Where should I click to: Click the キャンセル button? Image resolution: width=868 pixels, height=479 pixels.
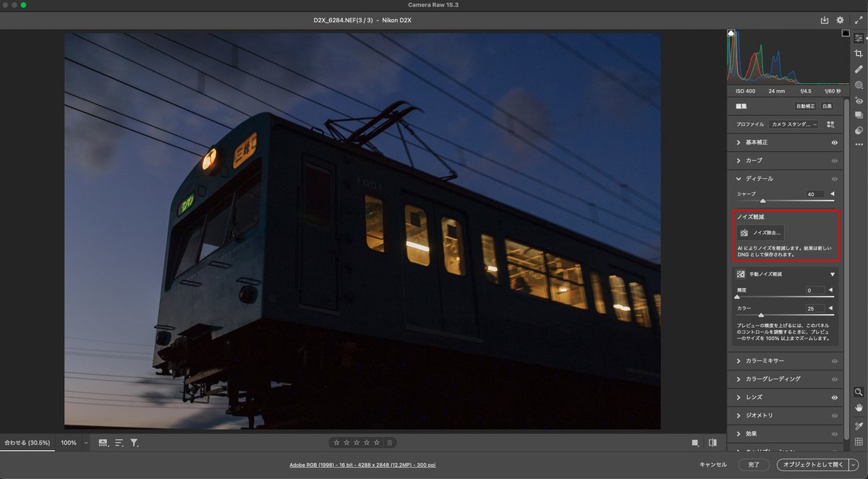pyautogui.click(x=712, y=465)
